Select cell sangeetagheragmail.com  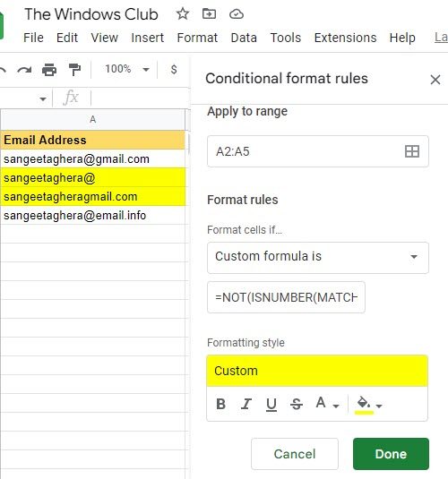92,196
